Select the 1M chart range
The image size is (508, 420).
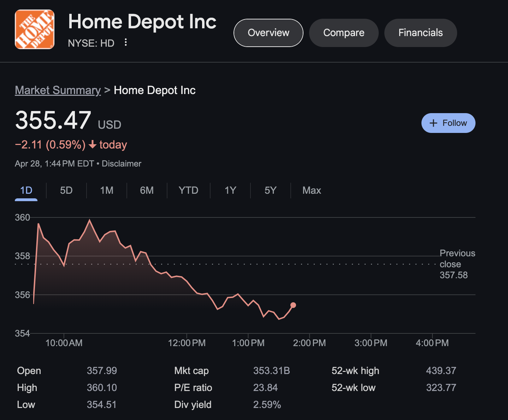click(x=107, y=191)
